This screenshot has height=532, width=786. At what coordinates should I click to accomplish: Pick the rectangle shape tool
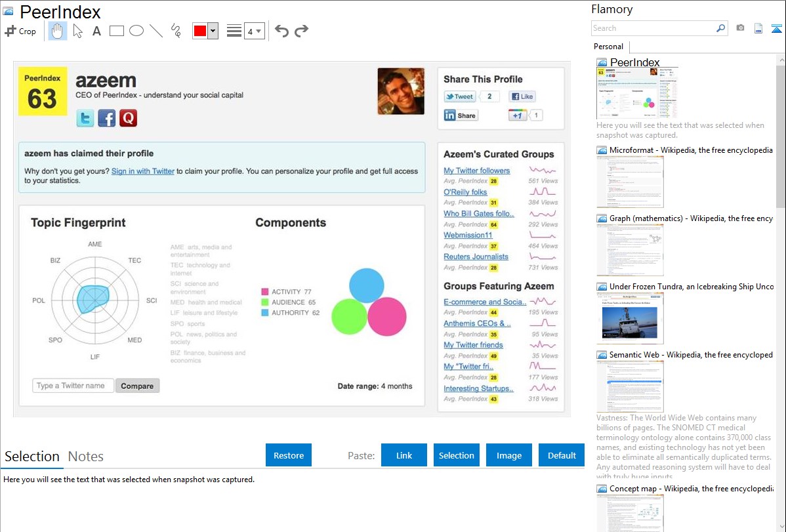click(116, 31)
